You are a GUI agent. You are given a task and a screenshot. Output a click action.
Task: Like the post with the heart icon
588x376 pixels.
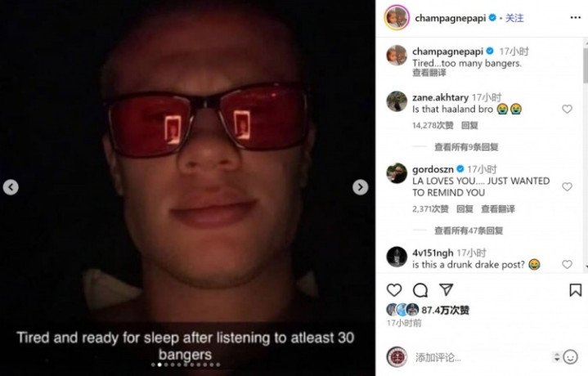point(394,290)
